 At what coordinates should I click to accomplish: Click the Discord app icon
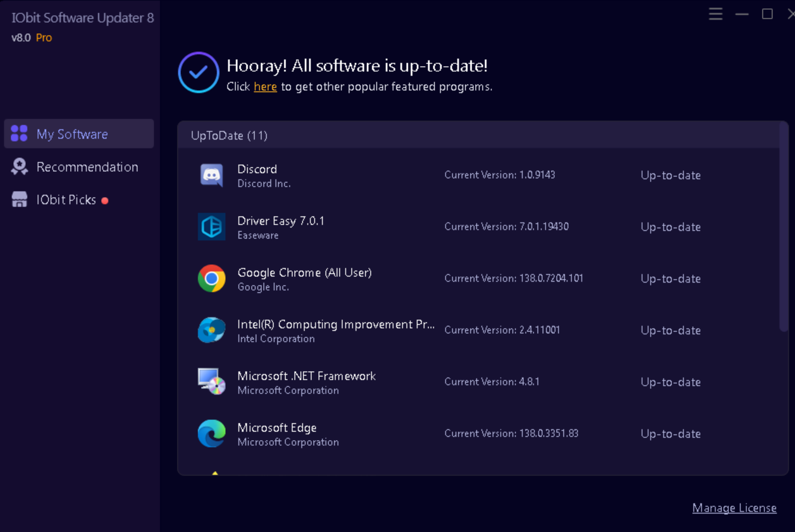pos(211,175)
